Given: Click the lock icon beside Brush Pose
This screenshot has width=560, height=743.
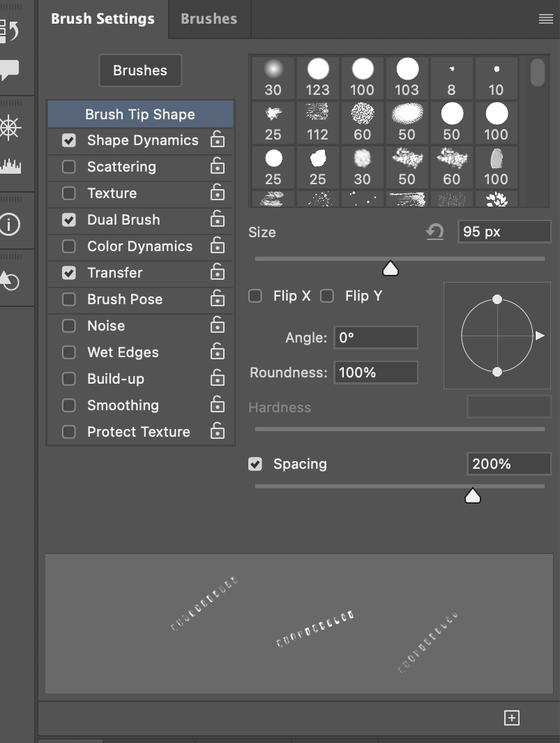Looking at the screenshot, I should (x=218, y=299).
